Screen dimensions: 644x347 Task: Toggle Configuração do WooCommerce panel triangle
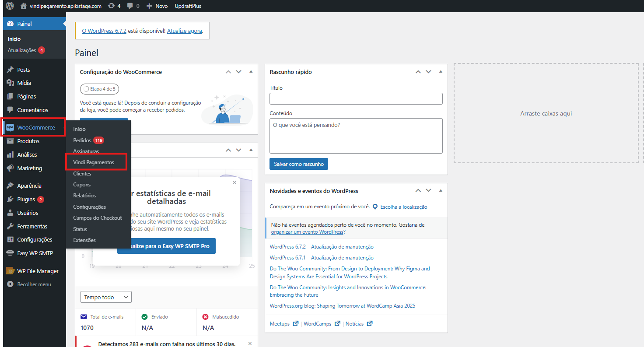(251, 72)
